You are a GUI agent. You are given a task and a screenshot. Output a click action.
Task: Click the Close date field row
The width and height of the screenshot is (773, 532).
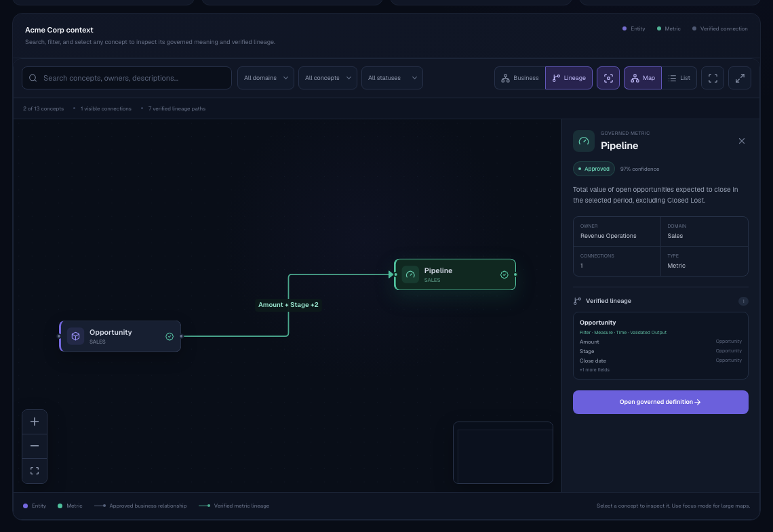point(660,361)
